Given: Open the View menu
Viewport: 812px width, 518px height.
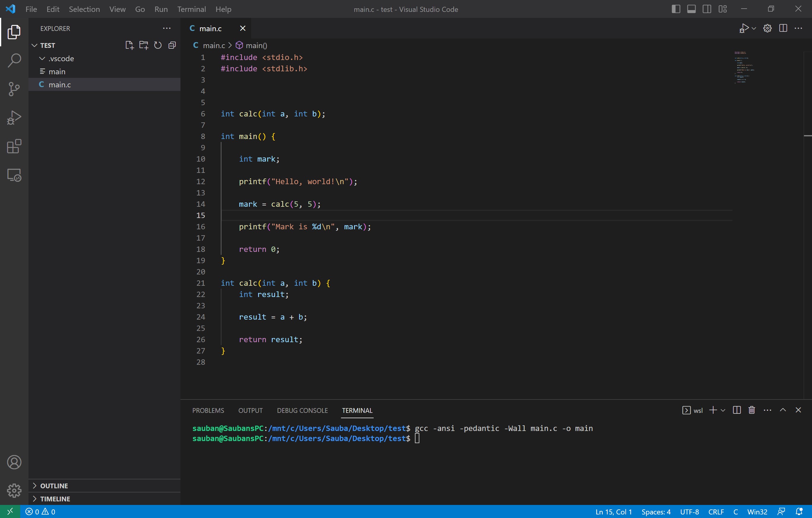Looking at the screenshot, I should [x=117, y=9].
